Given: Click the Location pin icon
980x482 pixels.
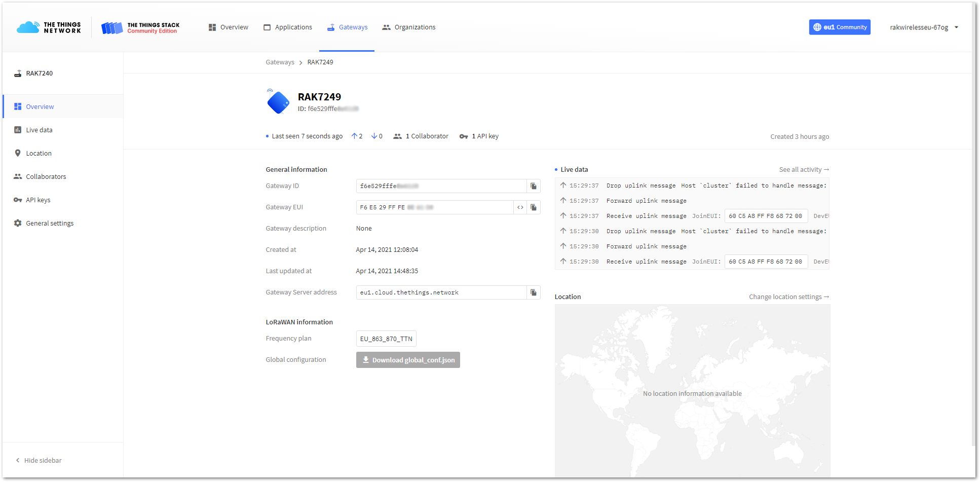Looking at the screenshot, I should (x=18, y=153).
